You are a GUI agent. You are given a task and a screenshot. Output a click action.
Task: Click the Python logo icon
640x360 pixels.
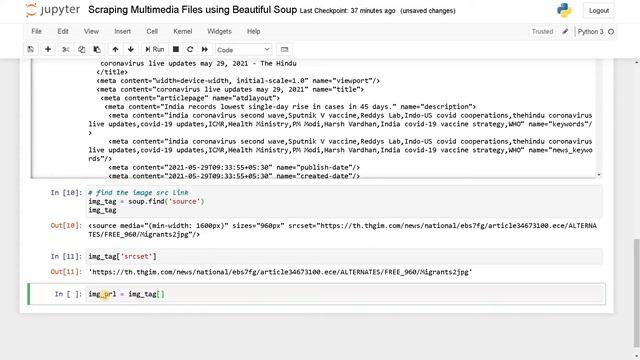564,10
